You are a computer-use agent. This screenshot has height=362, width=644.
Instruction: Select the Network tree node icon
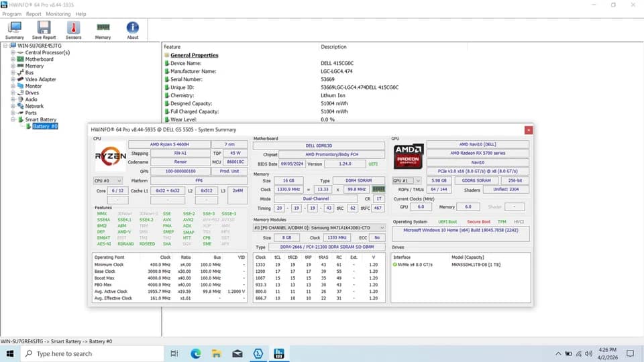coord(20,106)
